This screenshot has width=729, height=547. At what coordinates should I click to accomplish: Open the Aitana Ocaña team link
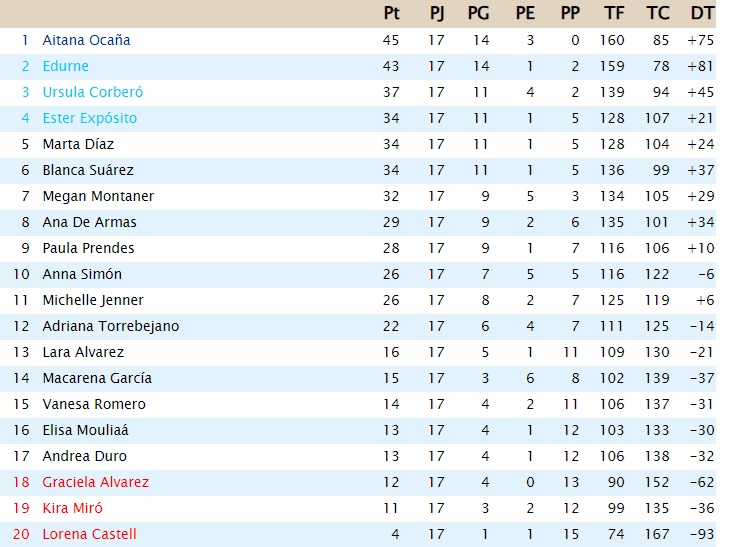(86, 40)
